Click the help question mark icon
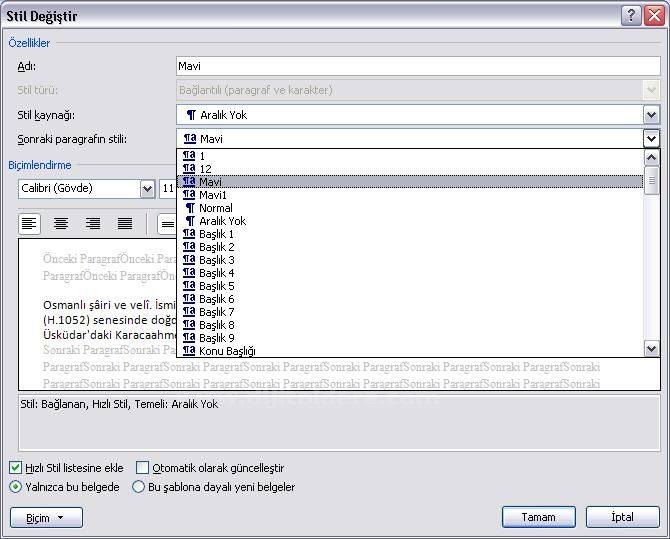670x539 pixels. [x=631, y=16]
